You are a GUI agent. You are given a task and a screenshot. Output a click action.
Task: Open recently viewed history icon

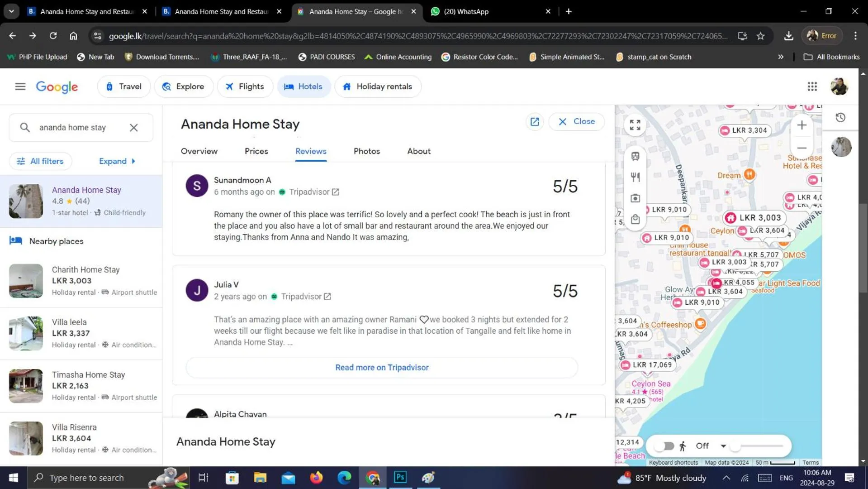tap(840, 118)
